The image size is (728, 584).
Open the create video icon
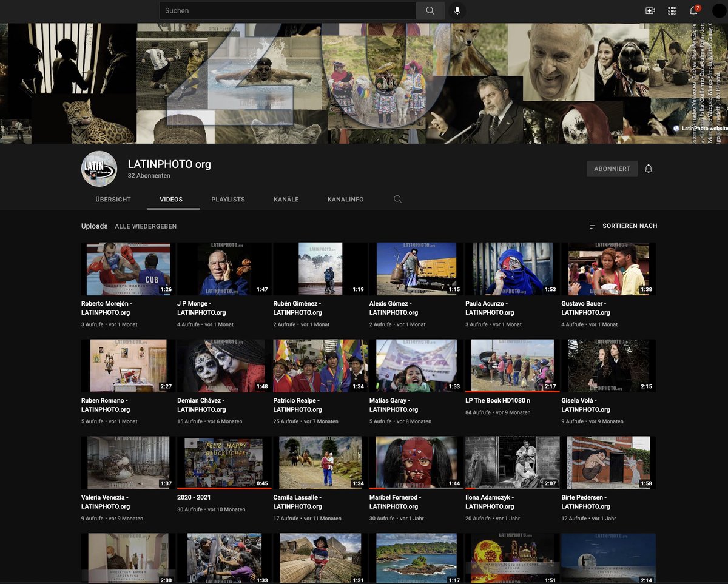(x=650, y=10)
